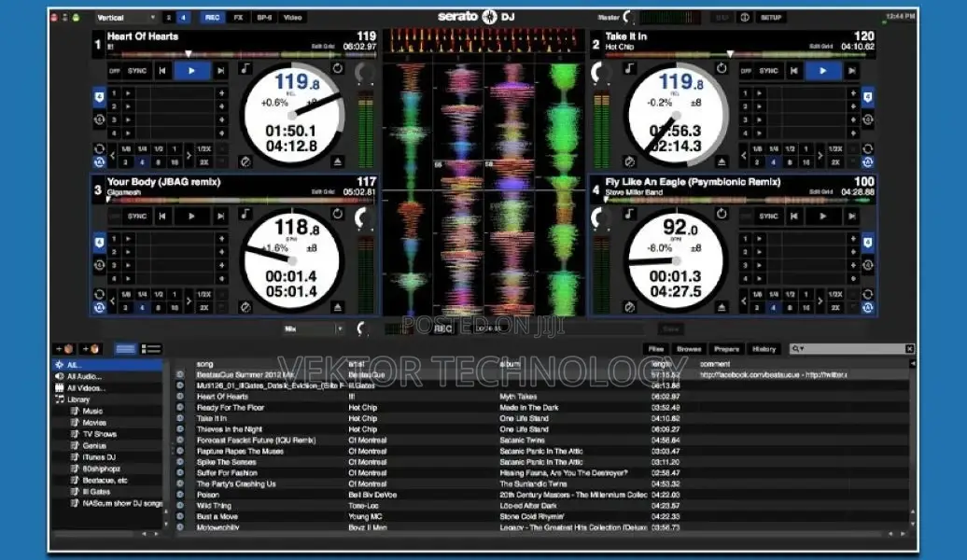Set cue point 1 plus on deck 1
The image size is (967, 560).
click(x=221, y=93)
